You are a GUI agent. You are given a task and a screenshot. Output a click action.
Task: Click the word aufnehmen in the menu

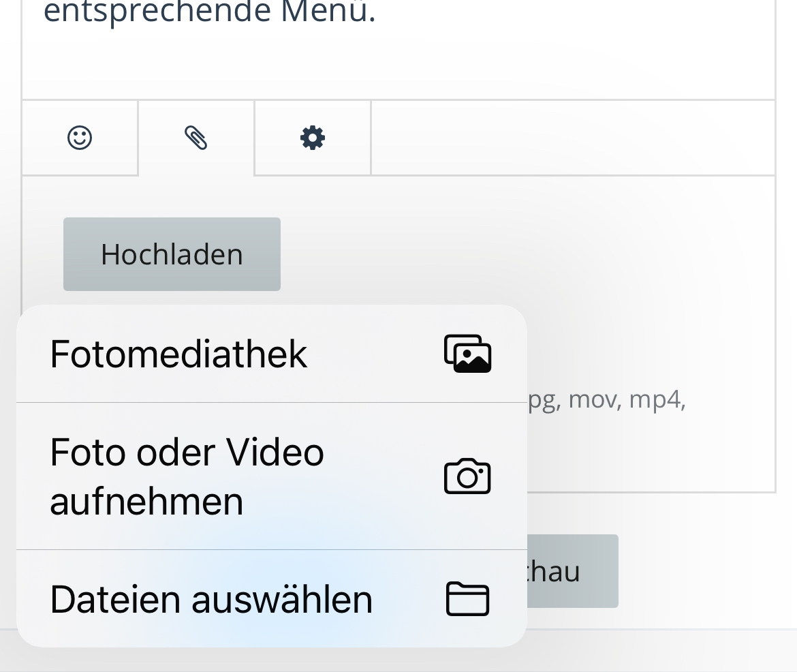point(146,501)
